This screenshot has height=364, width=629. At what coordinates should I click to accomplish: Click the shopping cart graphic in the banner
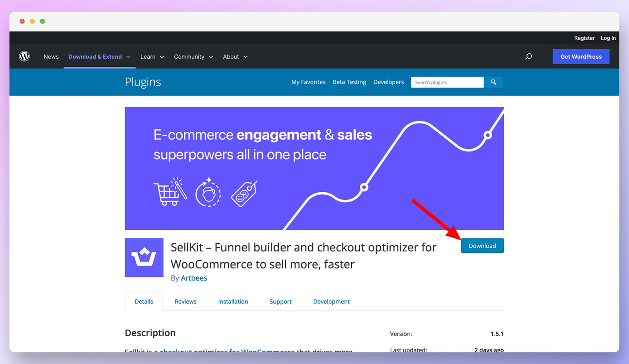coord(170,192)
